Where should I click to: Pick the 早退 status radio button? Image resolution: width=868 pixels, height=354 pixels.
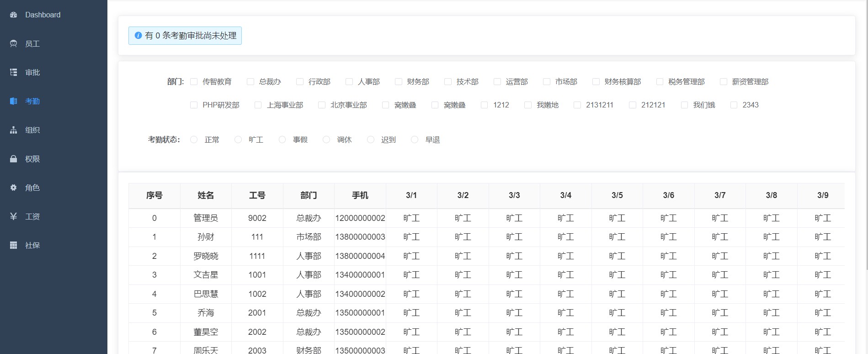(415, 139)
